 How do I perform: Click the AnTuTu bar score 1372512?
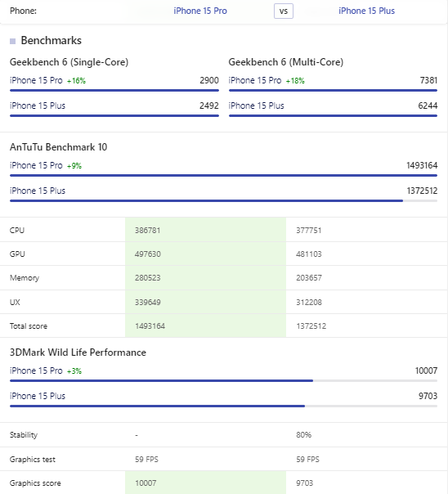click(422, 191)
